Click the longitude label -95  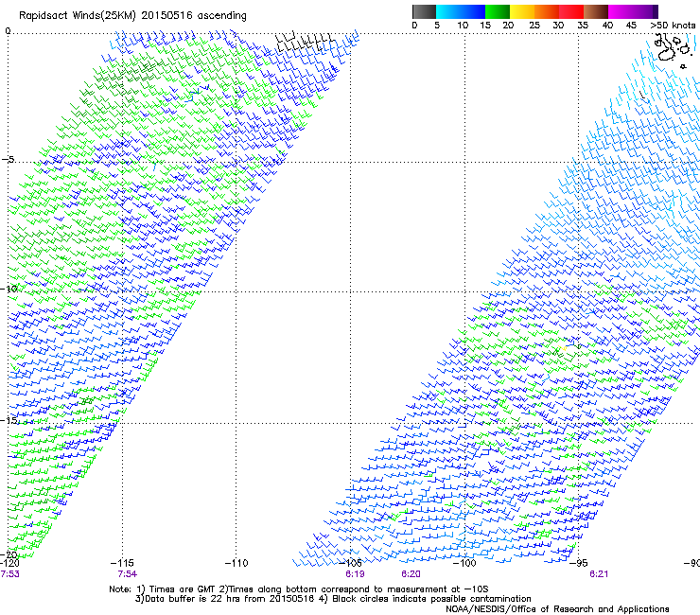[x=579, y=563]
